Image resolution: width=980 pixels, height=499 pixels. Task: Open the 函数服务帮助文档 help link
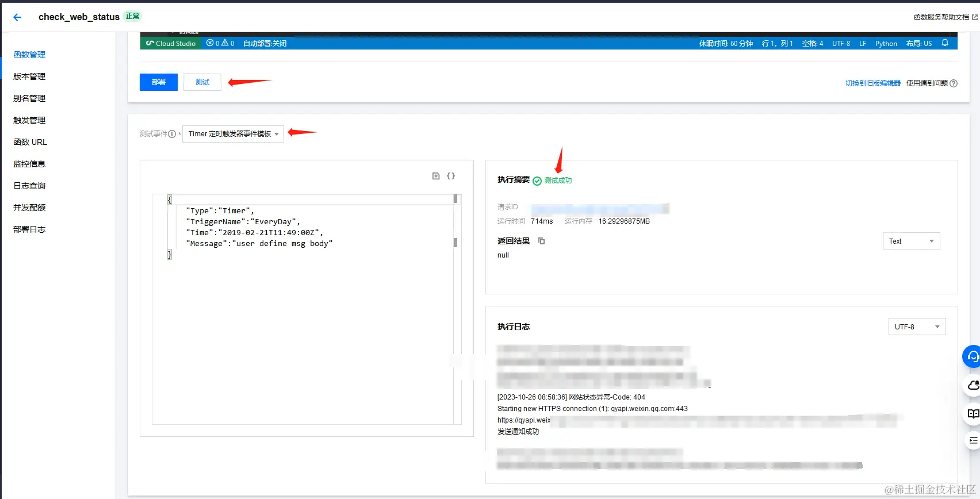pos(945,17)
